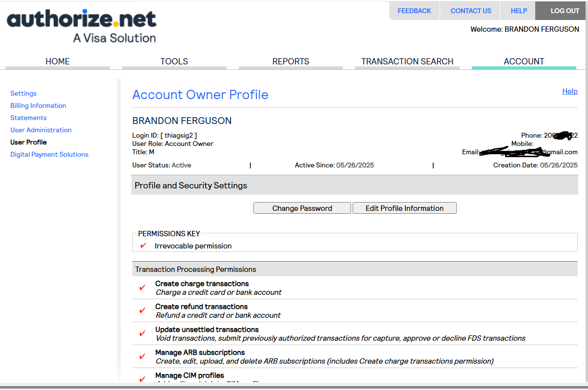
Task: Click the Mobile label text
Action: click(523, 144)
